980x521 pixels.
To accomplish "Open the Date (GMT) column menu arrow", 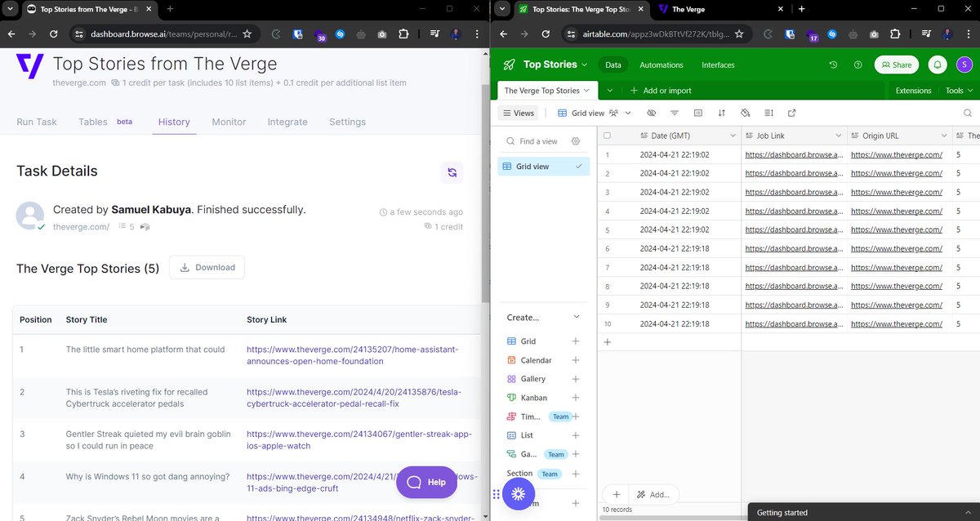I will (x=733, y=136).
